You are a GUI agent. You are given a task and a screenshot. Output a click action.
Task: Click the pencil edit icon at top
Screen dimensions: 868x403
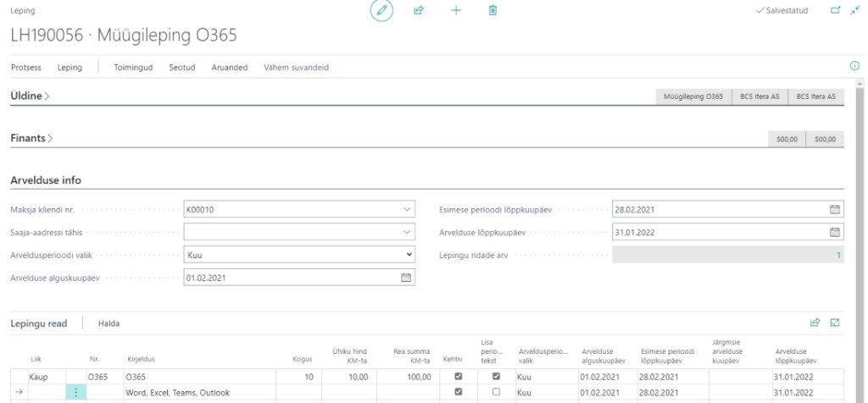[x=381, y=11]
